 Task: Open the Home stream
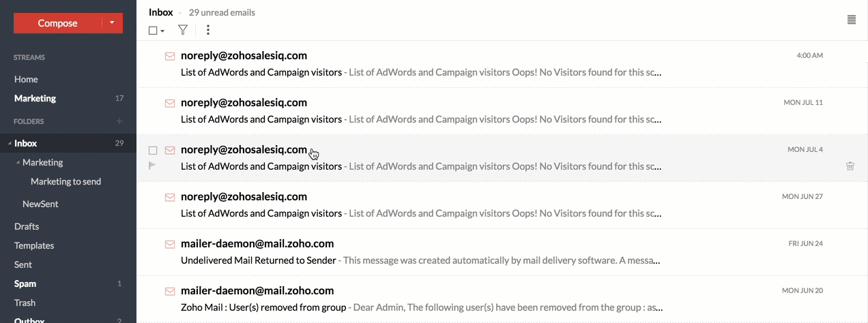tap(26, 79)
